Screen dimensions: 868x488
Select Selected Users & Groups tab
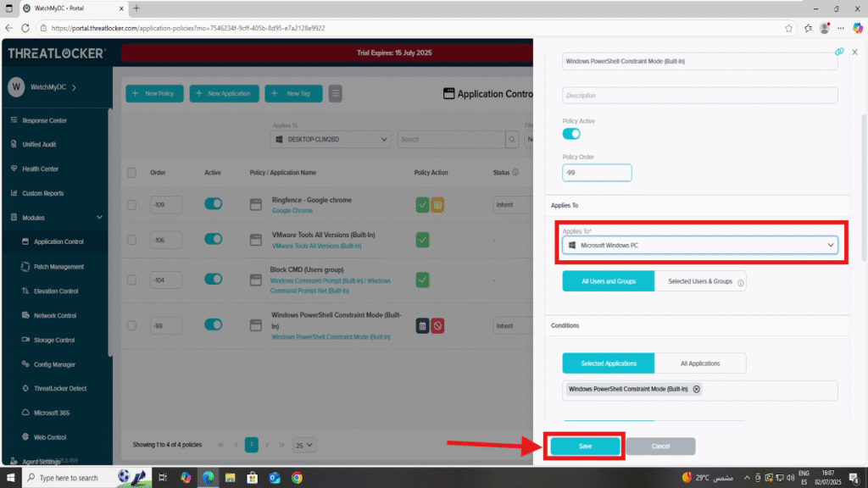coord(699,281)
